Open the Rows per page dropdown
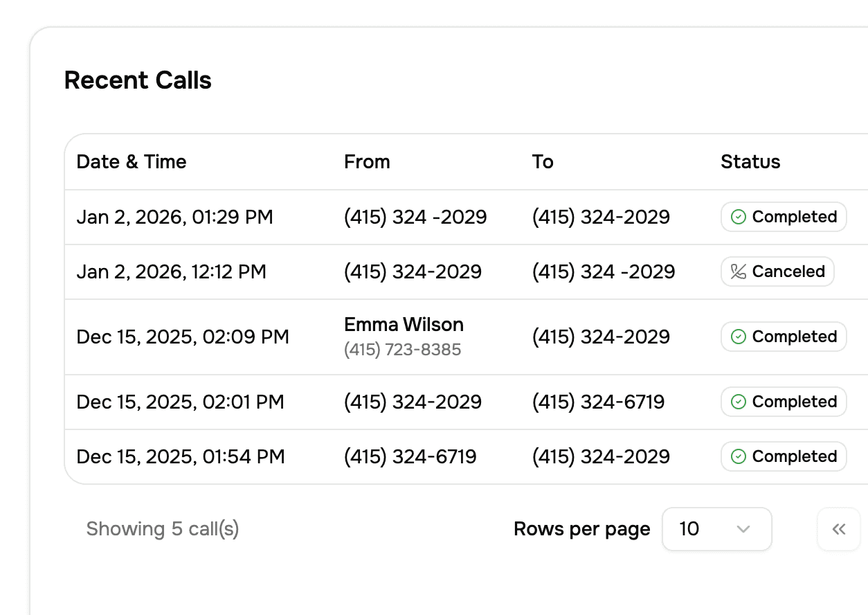The height and width of the screenshot is (615, 868). (716, 530)
